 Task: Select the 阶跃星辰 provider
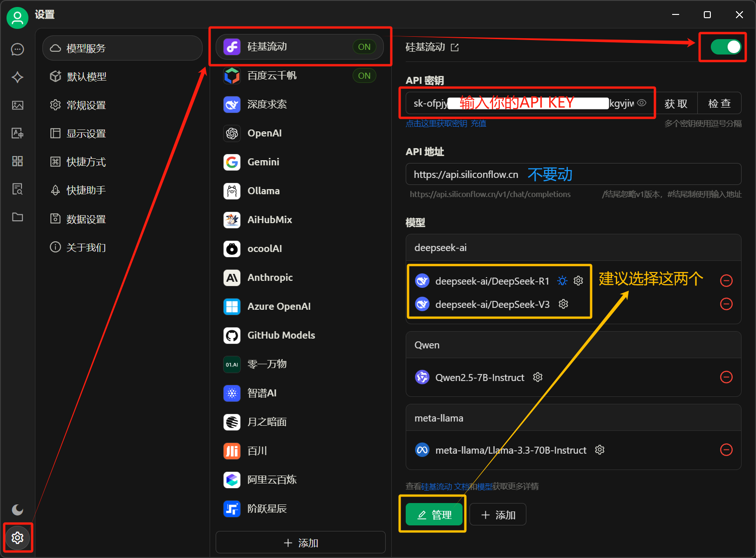[x=300, y=509]
